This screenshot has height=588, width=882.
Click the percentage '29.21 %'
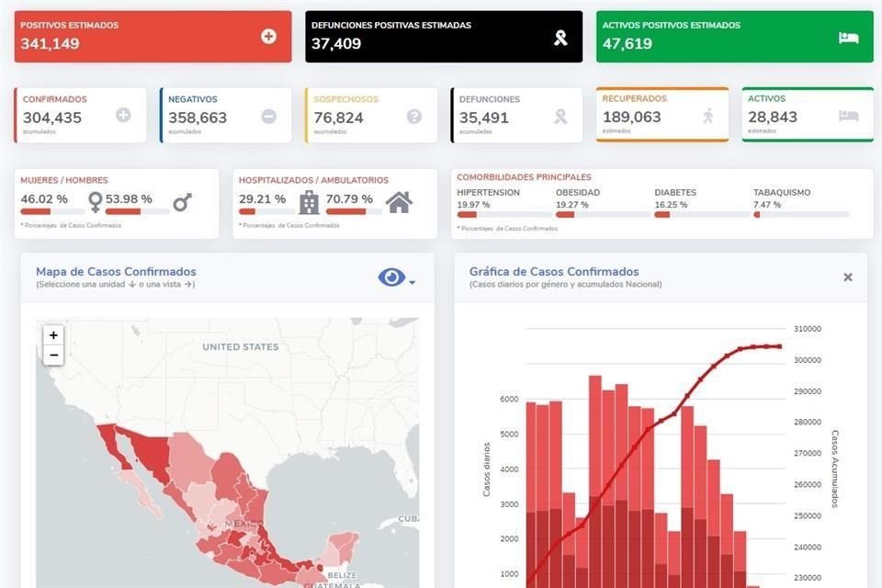click(x=262, y=199)
